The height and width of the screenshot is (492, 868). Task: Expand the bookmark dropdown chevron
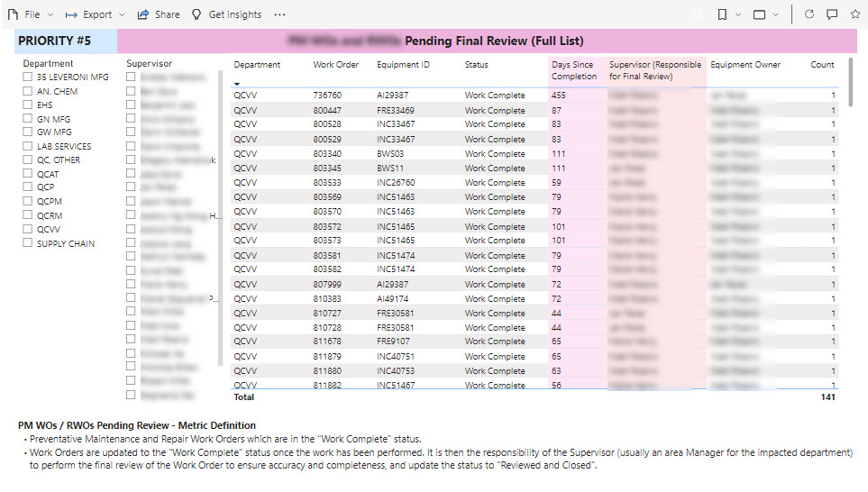[x=738, y=14]
